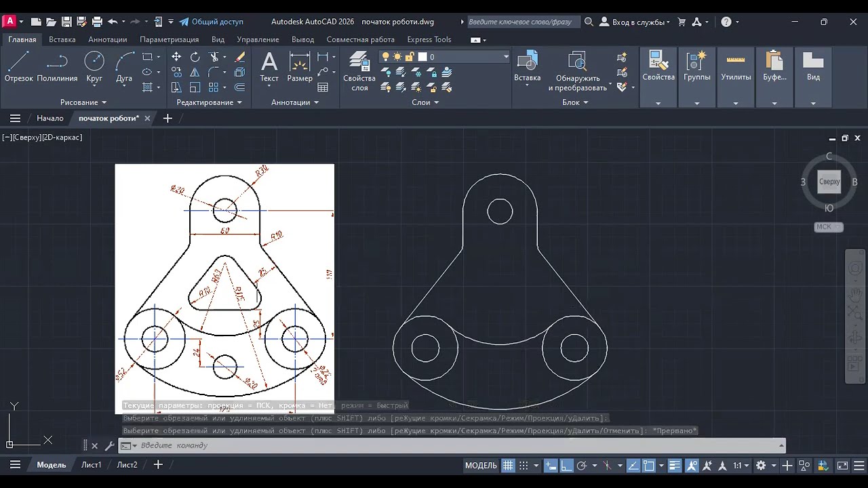This screenshot has width=868, height=488.
Task: Click the Table icon in Аннотации
Action: (x=323, y=87)
